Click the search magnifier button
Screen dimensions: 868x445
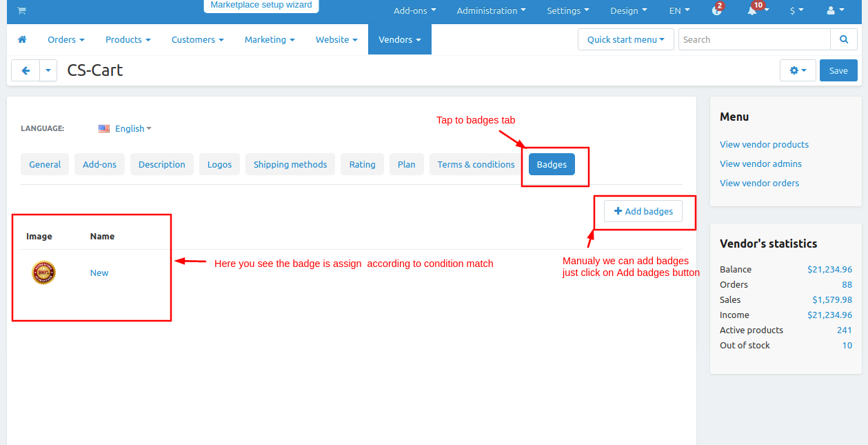click(844, 39)
